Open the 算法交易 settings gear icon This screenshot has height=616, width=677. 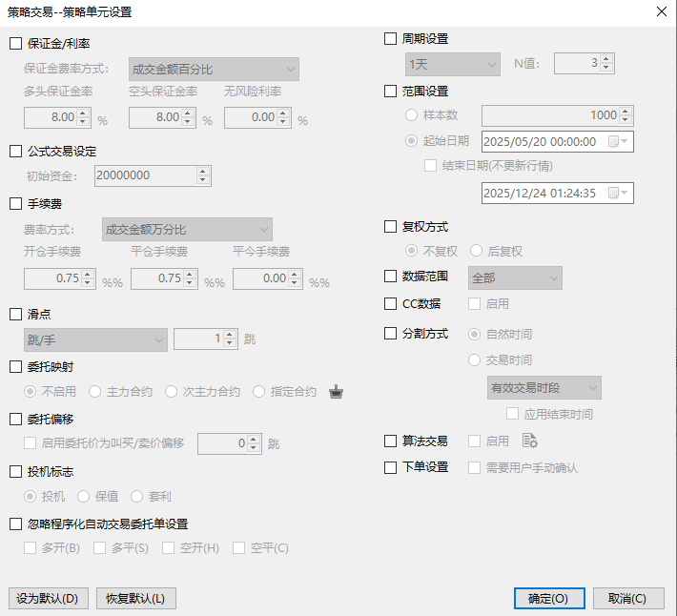tap(530, 441)
